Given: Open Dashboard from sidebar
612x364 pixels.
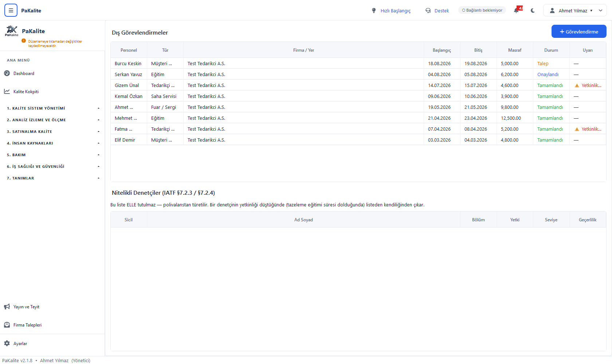Looking at the screenshot, I should tap(24, 73).
